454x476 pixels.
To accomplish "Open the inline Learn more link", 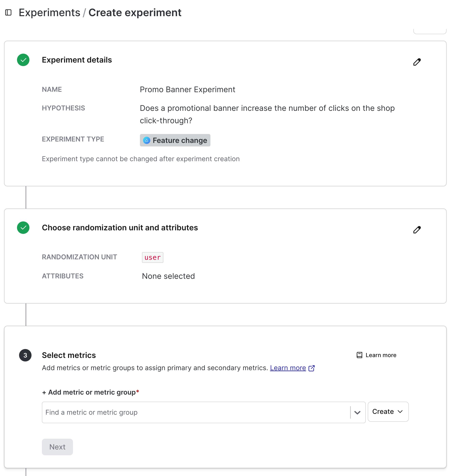I will pos(288,368).
